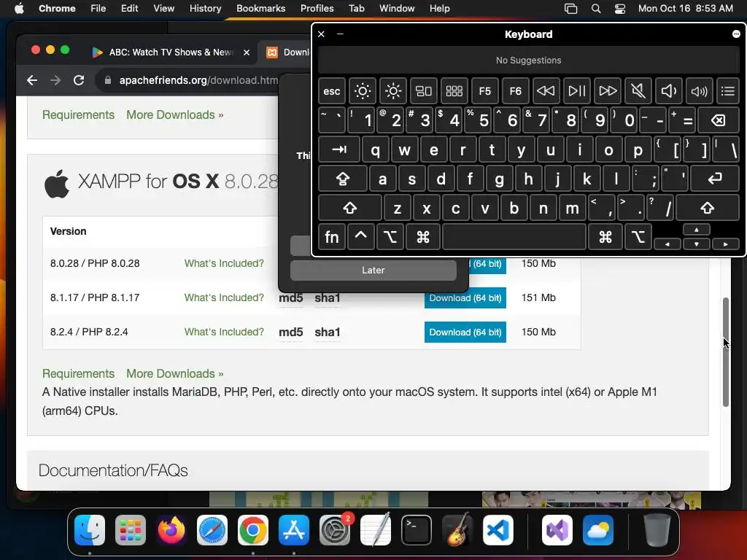
Task: Open Terminal from the Dock
Action: (x=417, y=530)
